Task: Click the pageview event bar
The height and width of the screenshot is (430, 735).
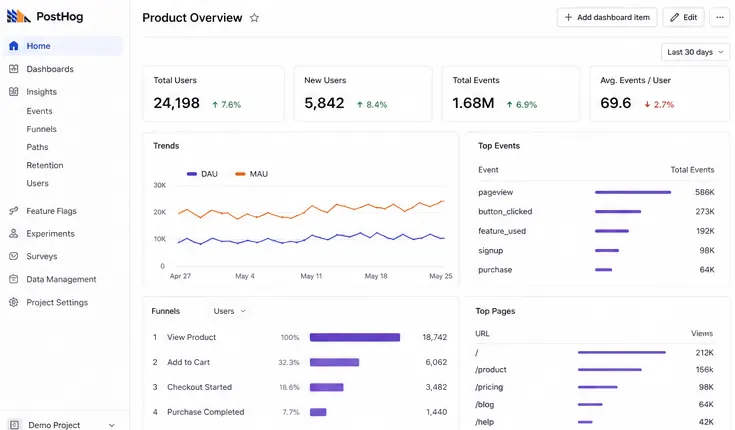Action: [633, 192]
